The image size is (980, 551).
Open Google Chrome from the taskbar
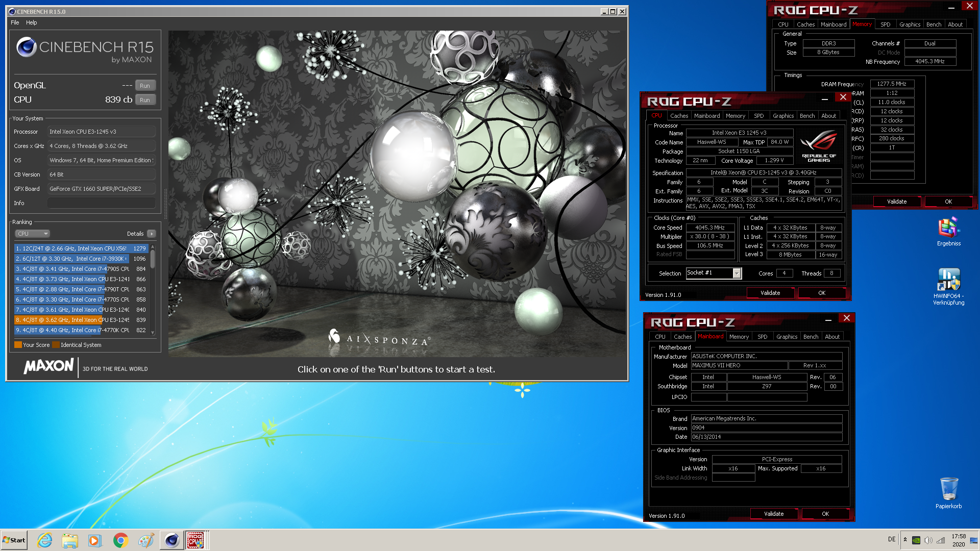click(120, 540)
